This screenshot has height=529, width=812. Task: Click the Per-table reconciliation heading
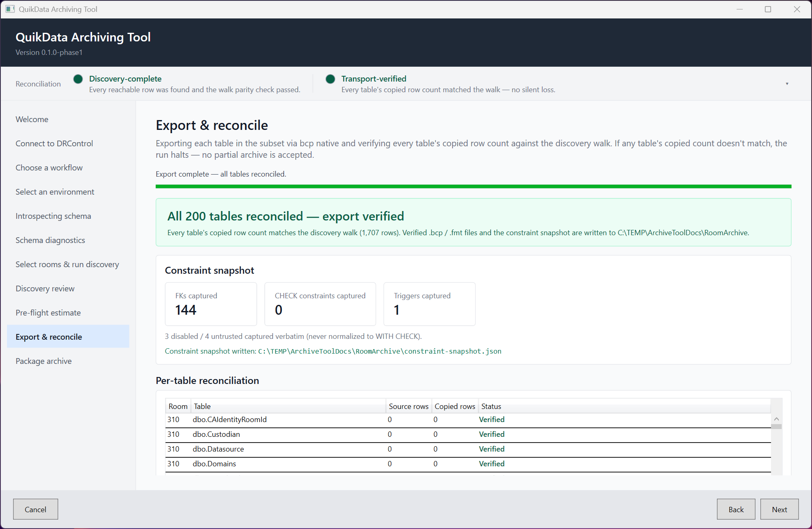point(207,381)
